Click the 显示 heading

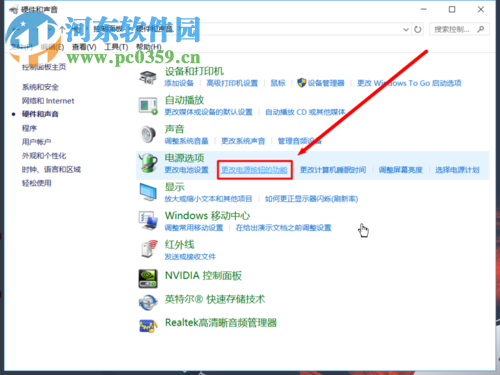click(x=175, y=187)
